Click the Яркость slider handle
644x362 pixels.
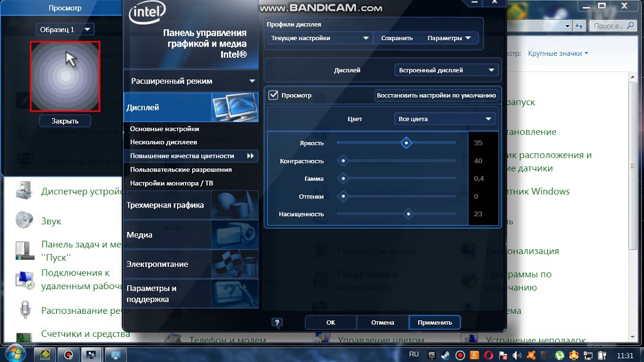click(x=407, y=143)
